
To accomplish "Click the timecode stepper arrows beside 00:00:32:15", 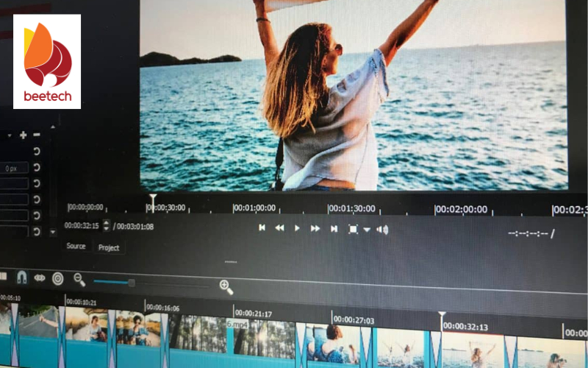I will pyautogui.click(x=107, y=225).
